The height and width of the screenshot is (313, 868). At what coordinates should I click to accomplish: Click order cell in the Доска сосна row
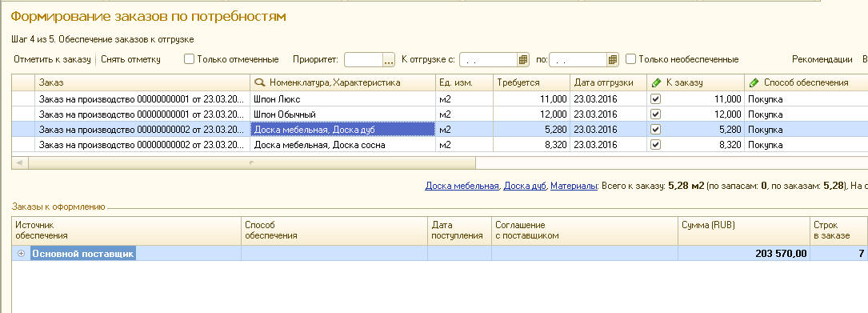(142, 145)
